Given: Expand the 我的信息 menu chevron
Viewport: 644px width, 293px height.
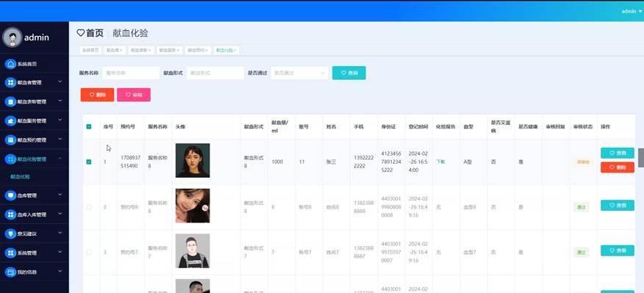Looking at the screenshot, I should click(x=60, y=271).
